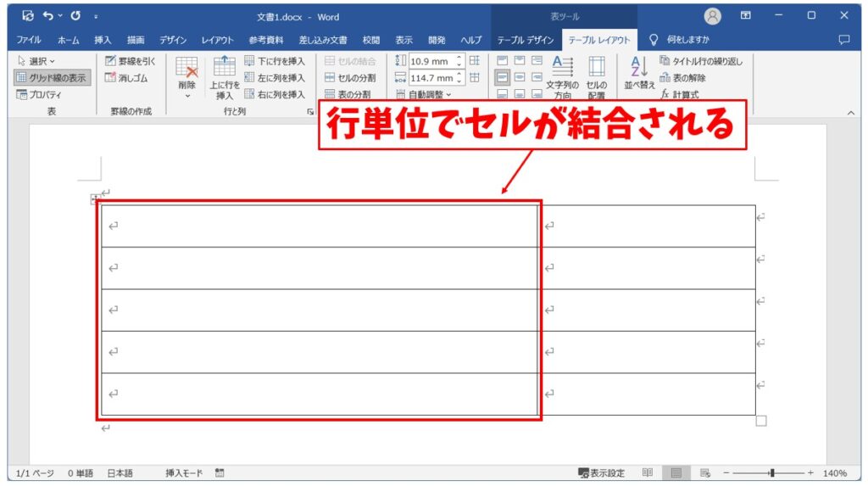Screen dimensions: 868x486
Task: Click the table resize handle
Action: click(761, 422)
